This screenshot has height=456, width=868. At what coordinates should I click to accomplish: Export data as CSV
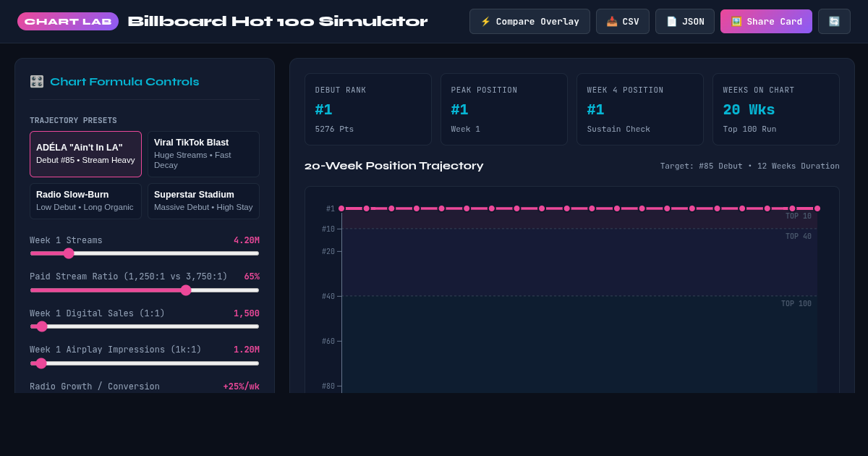(x=623, y=22)
